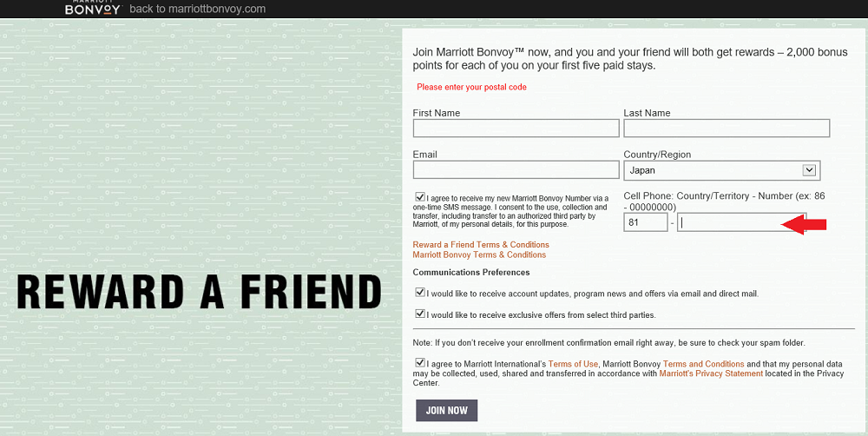
Task: Click the Marriott Bonvoy logo
Action: [93, 8]
